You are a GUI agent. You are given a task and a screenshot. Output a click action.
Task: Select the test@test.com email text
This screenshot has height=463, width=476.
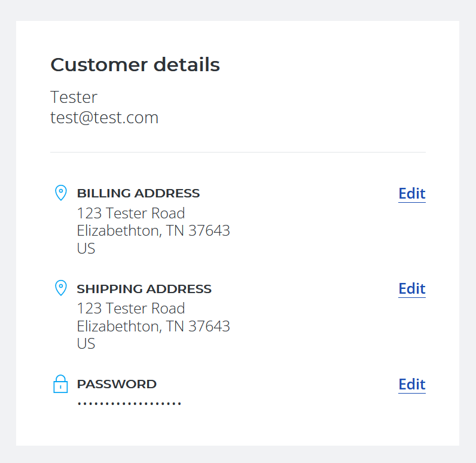[105, 117]
